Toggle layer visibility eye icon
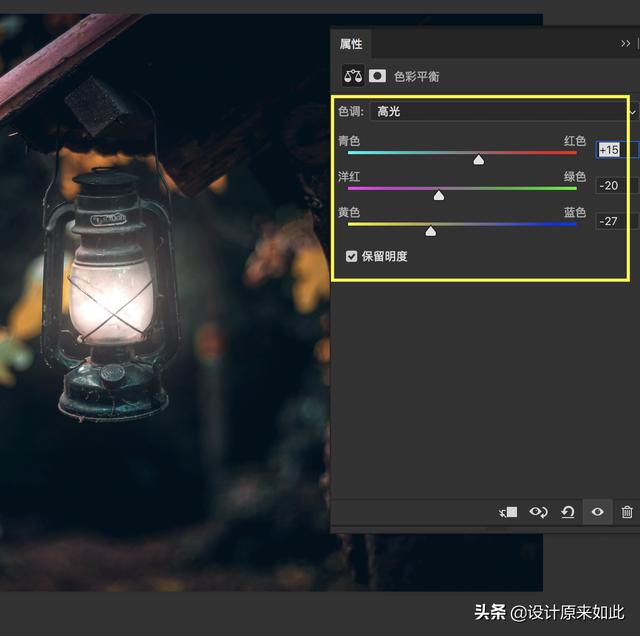640x636 pixels. (598, 511)
